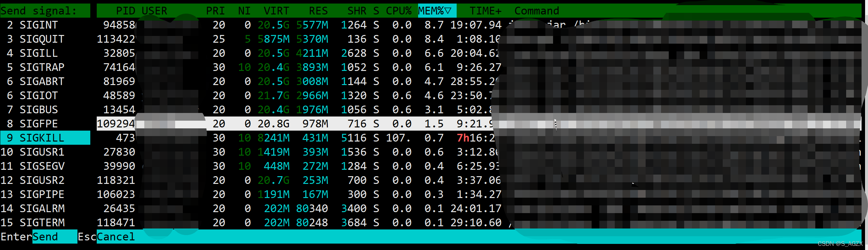Select process row with PID 32805

click(x=479, y=53)
